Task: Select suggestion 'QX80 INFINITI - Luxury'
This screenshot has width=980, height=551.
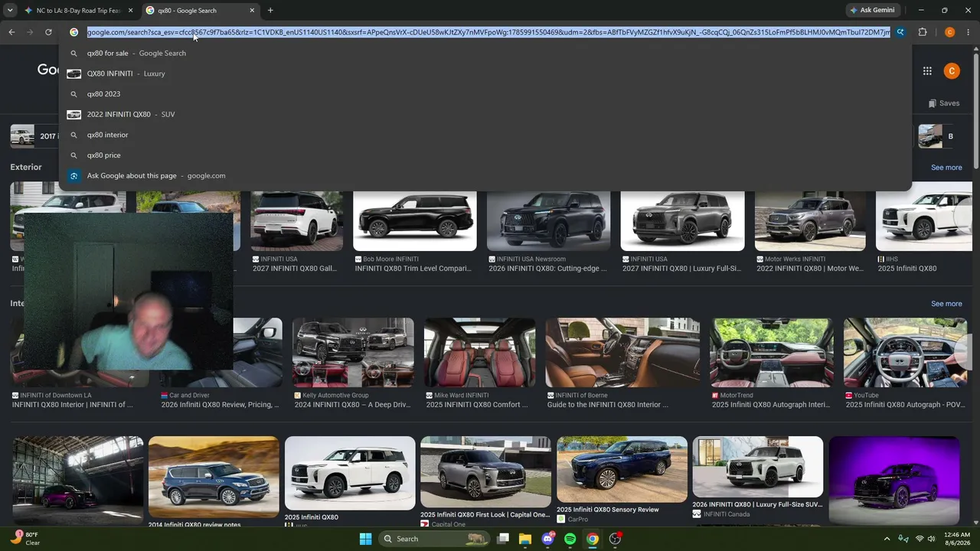Action: pos(485,73)
